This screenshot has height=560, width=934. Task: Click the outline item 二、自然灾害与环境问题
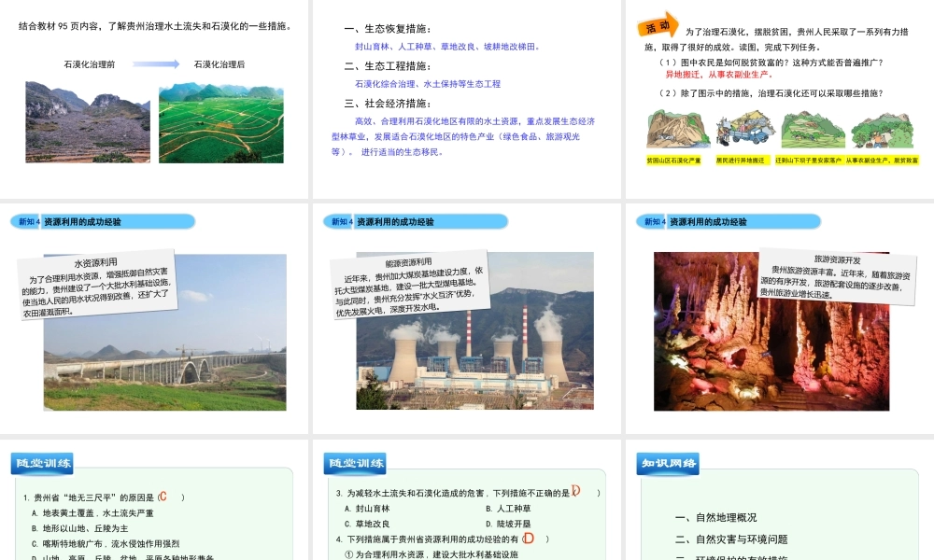[731, 539]
